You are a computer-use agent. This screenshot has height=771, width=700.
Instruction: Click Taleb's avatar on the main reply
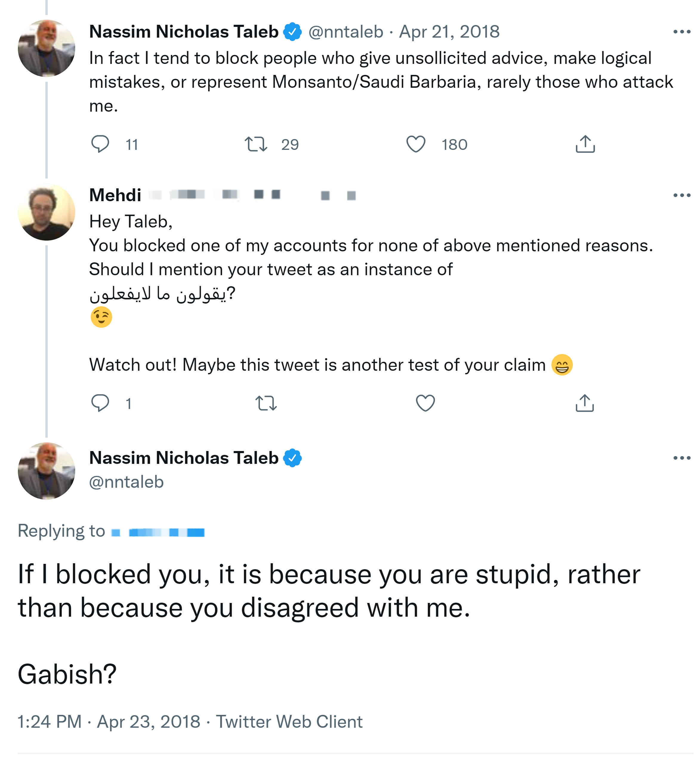point(47,471)
